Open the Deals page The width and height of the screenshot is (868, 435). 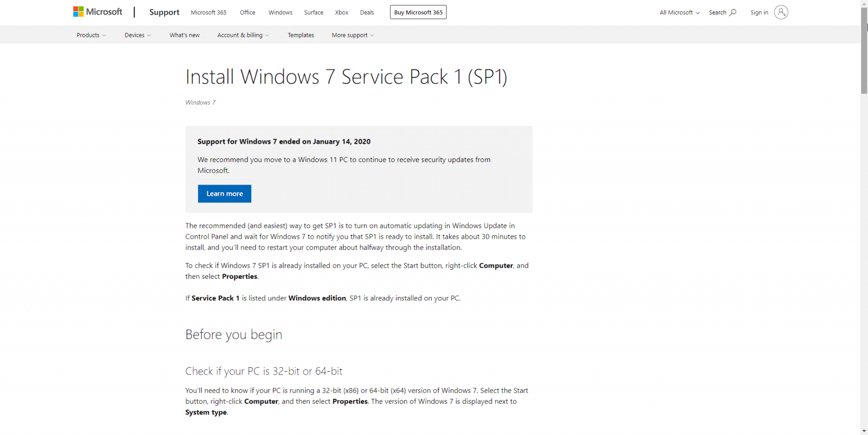point(367,12)
